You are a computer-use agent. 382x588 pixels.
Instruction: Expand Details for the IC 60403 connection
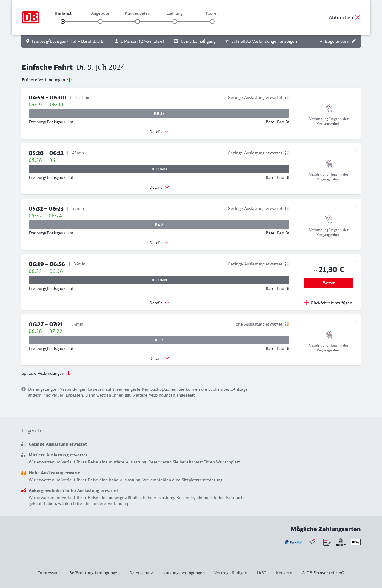tap(159, 187)
